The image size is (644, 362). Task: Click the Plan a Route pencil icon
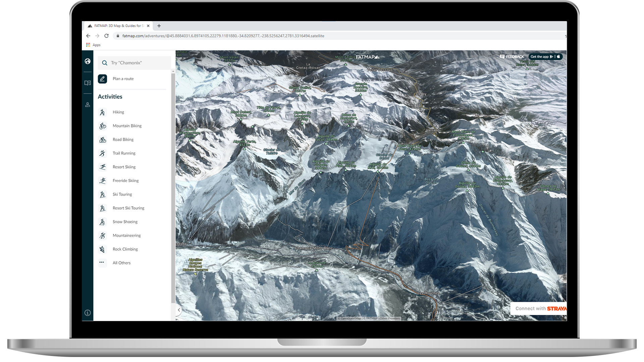(x=103, y=79)
